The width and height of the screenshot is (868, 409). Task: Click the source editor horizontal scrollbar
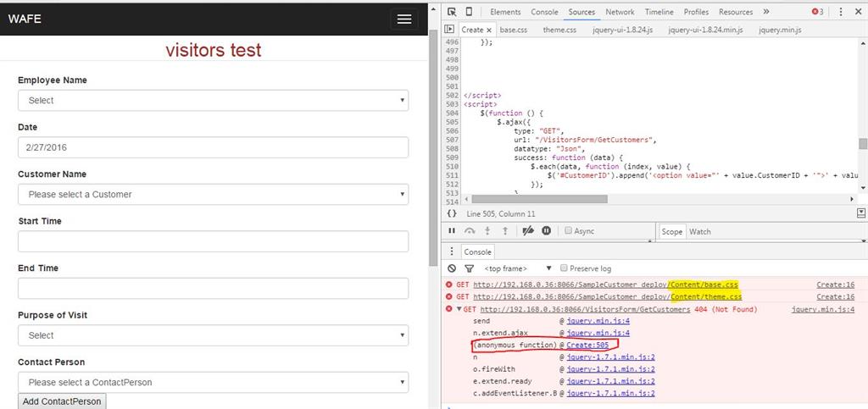539,199
